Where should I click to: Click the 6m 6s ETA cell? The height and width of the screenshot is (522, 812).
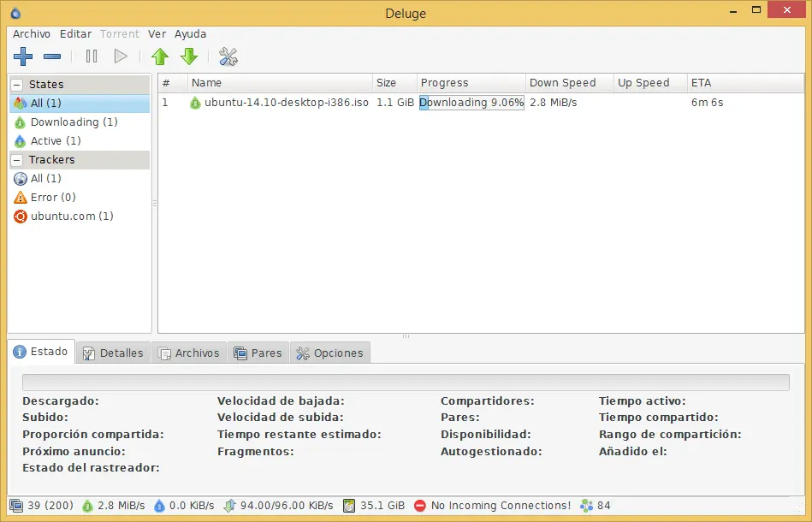point(707,103)
